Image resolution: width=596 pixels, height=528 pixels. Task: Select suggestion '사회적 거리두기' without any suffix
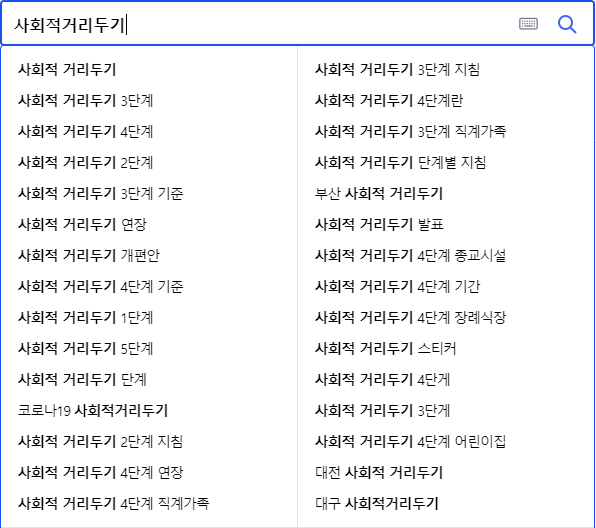(67, 70)
